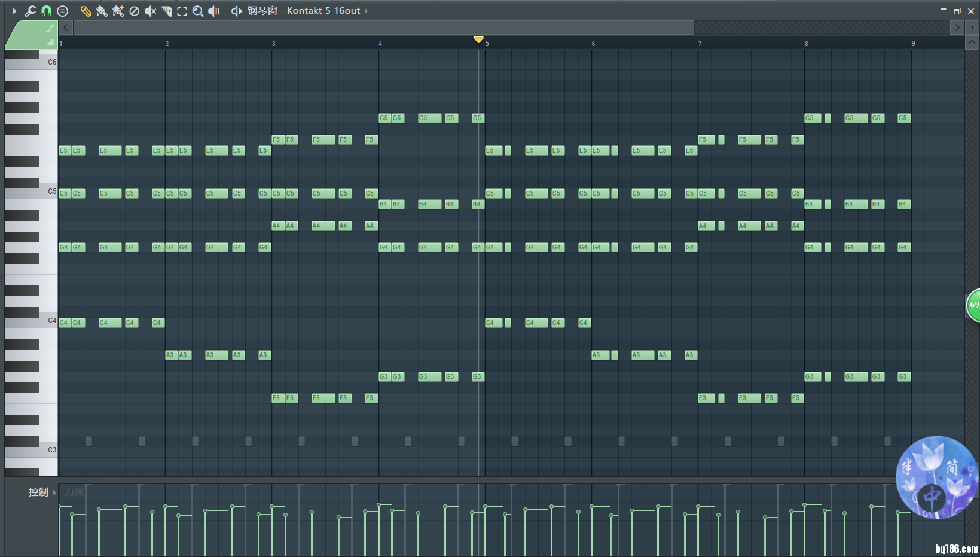Screen dimensions: 980x557
Task: Select the first C4 note in bar 5
Action: click(493, 322)
